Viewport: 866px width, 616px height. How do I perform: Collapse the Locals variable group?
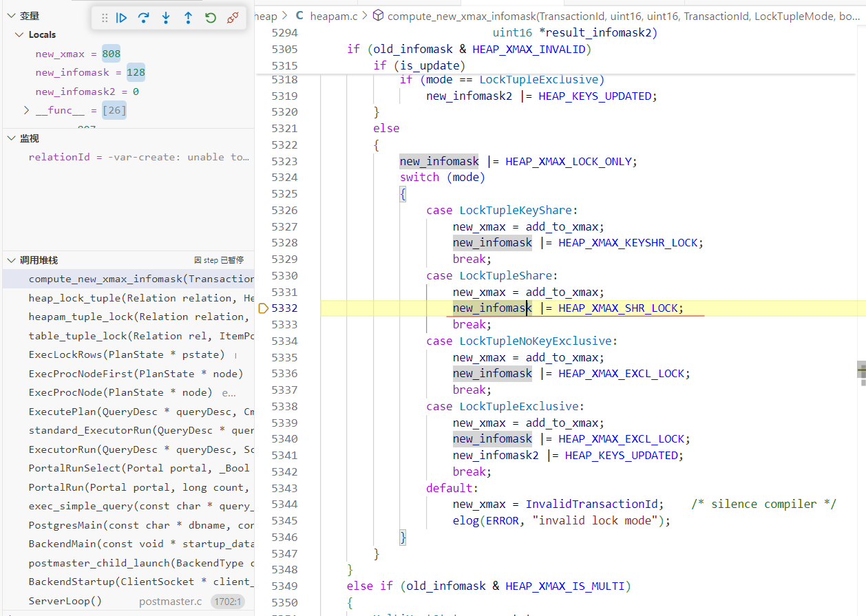click(x=19, y=34)
